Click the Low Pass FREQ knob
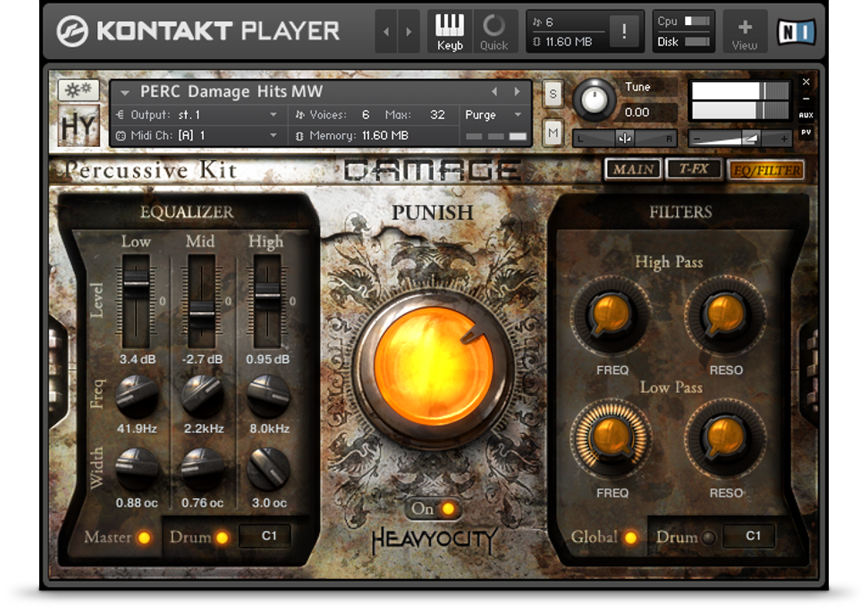The height and width of the screenshot is (610, 868). click(x=611, y=439)
